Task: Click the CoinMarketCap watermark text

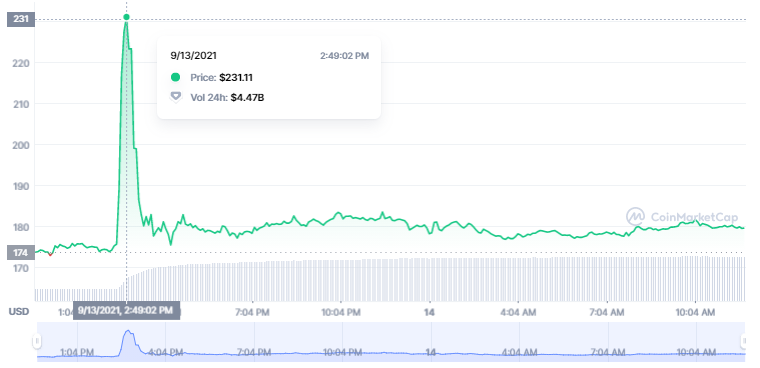Action: [x=694, y=217]
